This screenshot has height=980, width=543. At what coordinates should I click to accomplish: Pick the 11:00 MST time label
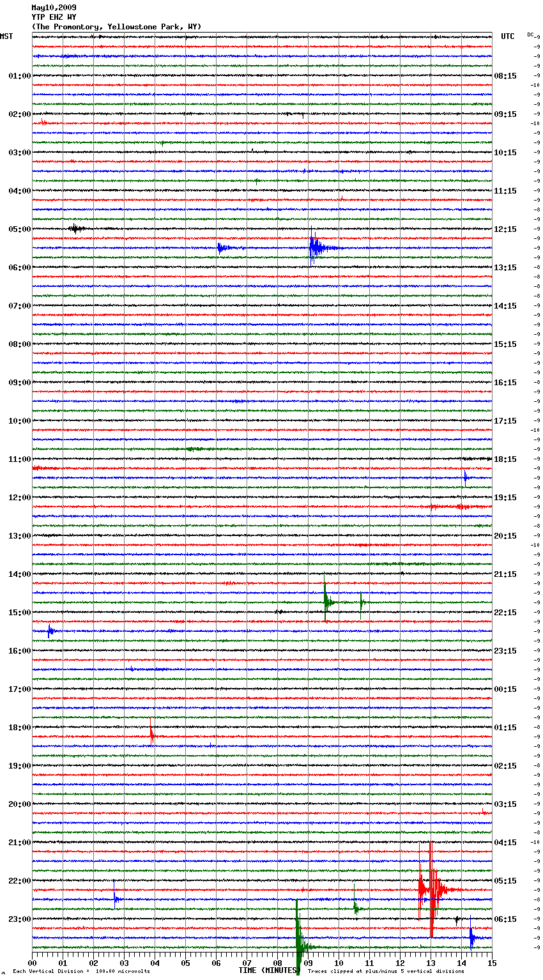tap(20, 459)
